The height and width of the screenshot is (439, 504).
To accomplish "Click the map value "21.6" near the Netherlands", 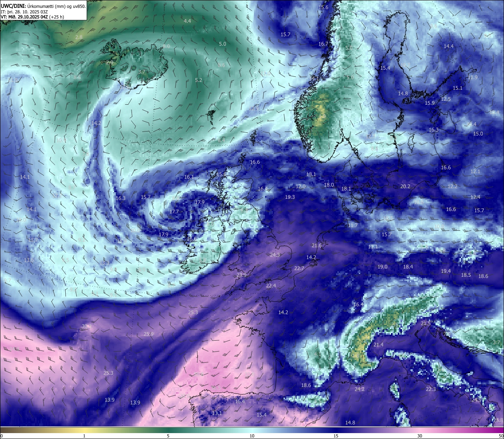I will [317, 245].
